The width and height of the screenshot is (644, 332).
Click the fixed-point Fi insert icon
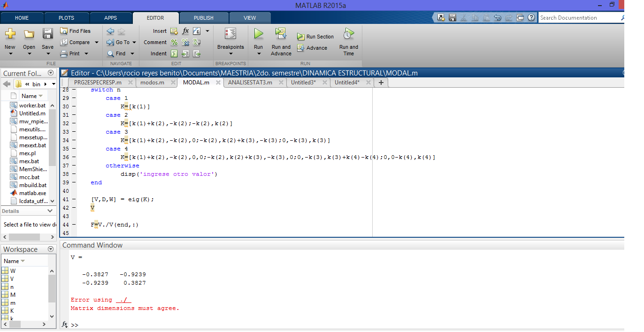[x=197, y=31]
